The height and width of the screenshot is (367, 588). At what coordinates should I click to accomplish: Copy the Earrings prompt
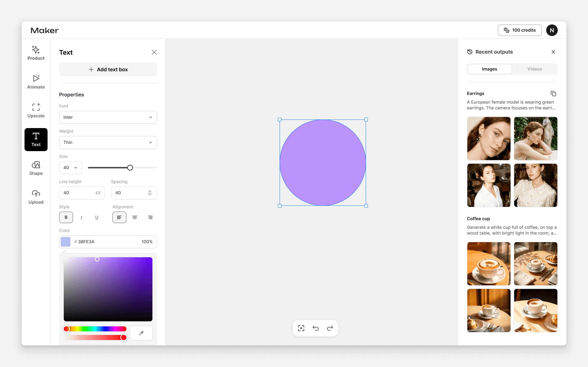pyautogui.click(x=553, y=93)
